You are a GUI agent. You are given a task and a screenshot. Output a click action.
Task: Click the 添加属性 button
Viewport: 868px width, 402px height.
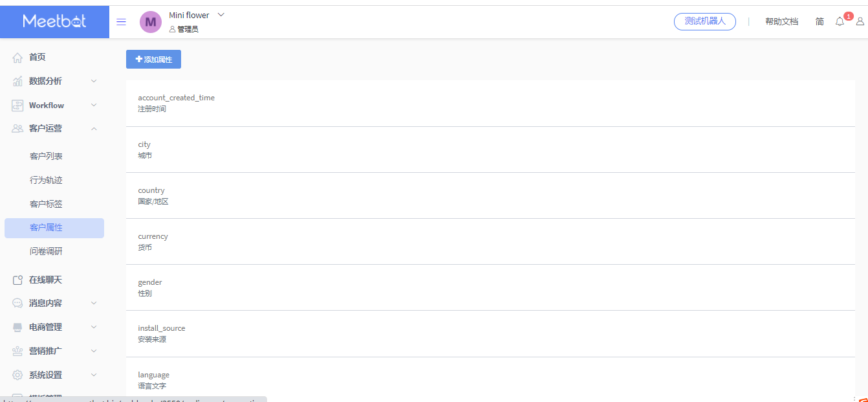153,59
